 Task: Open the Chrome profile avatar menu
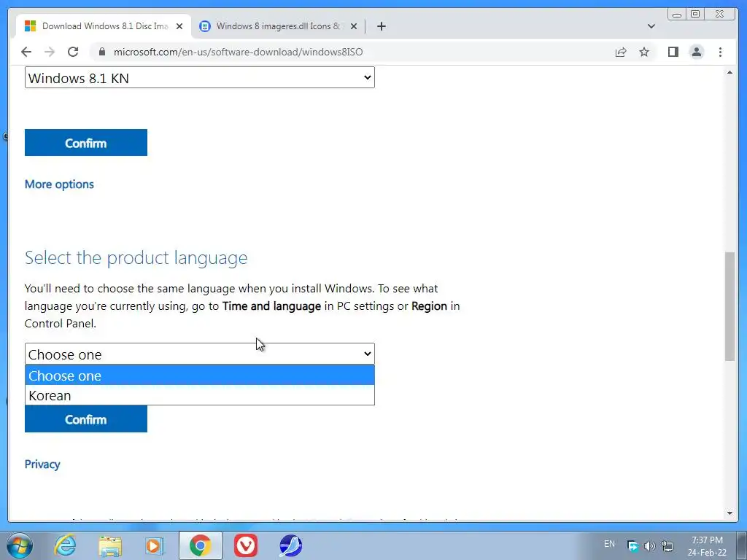pos(697,52)
